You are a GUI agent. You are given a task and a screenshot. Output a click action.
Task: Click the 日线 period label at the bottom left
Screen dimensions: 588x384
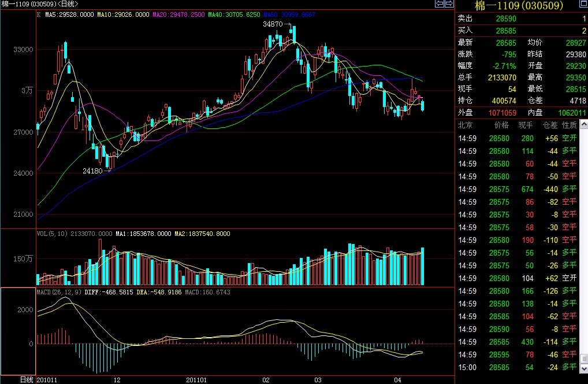click(27, 379)
